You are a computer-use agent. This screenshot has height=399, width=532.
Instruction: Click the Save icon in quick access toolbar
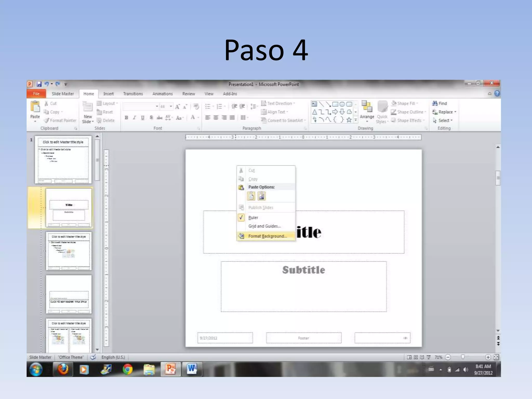tap(39, 84)
